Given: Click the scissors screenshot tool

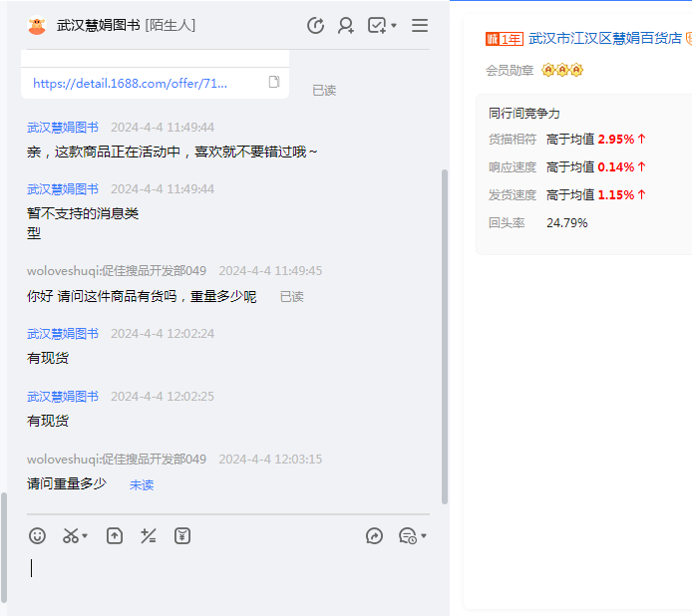Looking at the screenshot, I should 70,536.
